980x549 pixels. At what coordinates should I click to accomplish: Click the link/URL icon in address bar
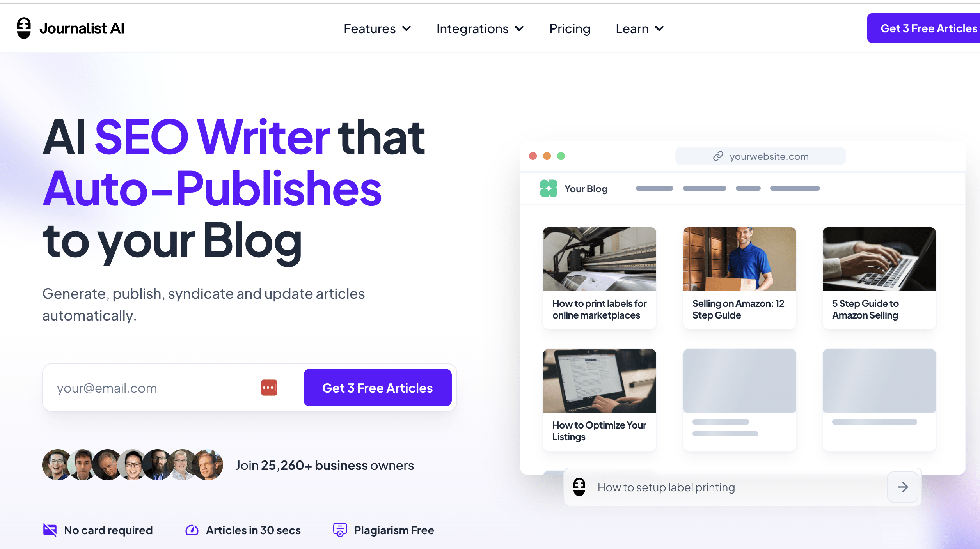coord(718,156)
